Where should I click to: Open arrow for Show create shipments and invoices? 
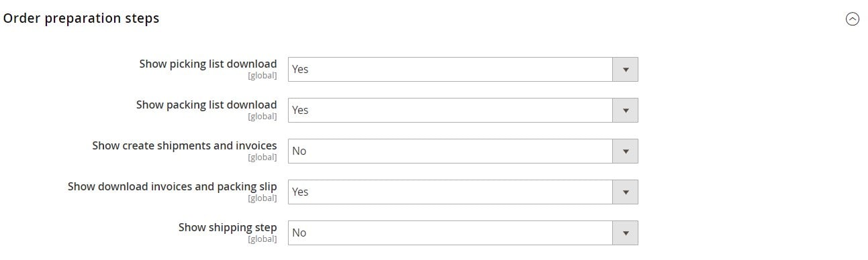(x=626, y=151)
